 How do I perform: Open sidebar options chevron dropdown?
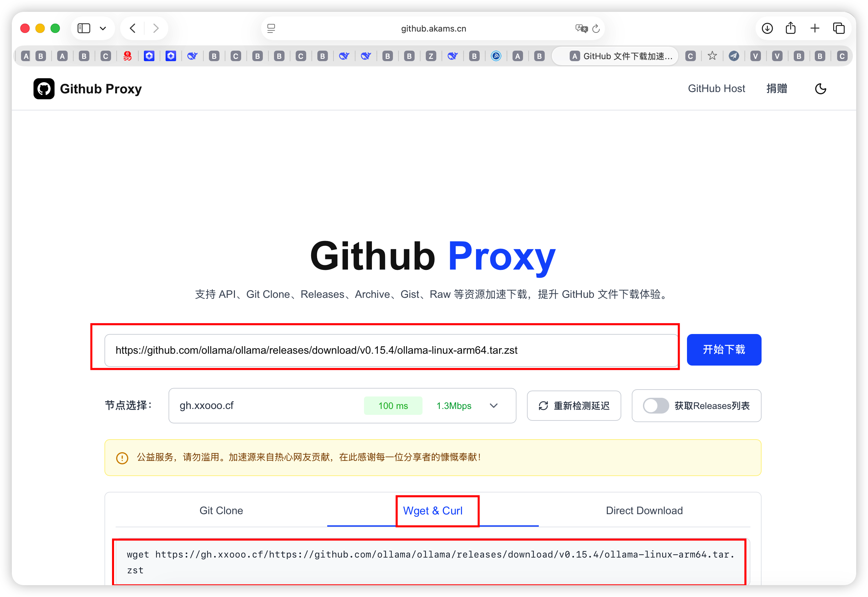(103, 28)
